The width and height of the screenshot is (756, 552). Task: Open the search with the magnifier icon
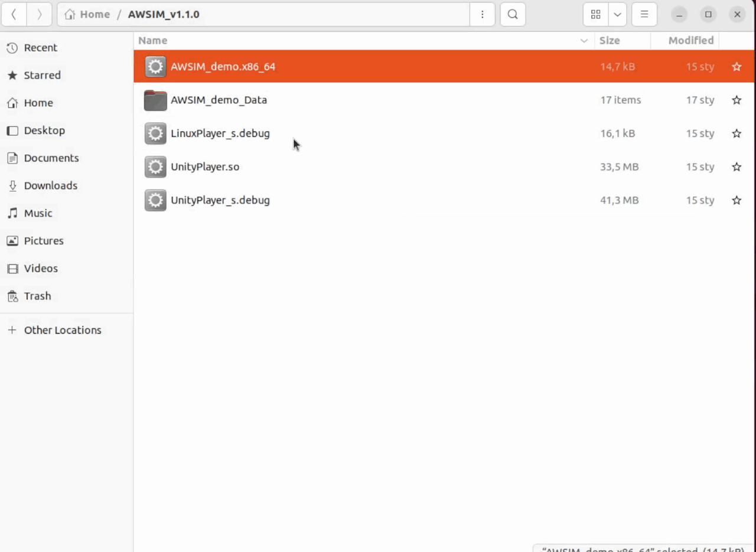click(513, 14)
